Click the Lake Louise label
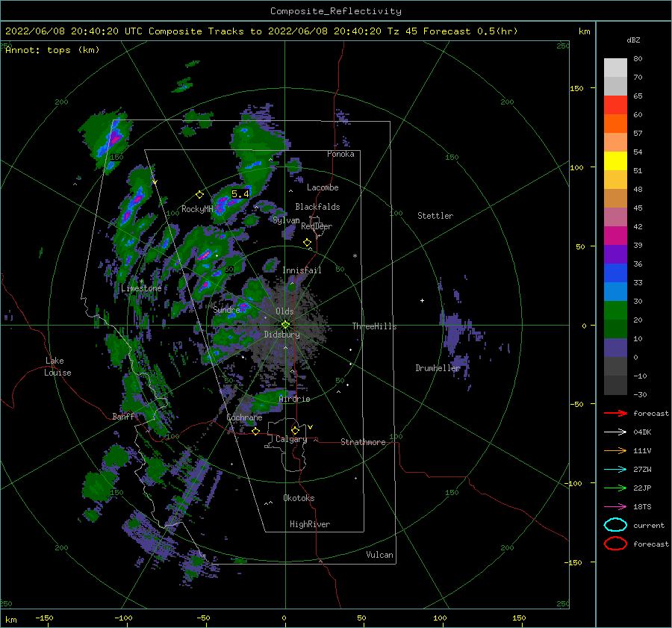Image resolution: width=672 pixels, height=628 pixels. pos(58,367)
